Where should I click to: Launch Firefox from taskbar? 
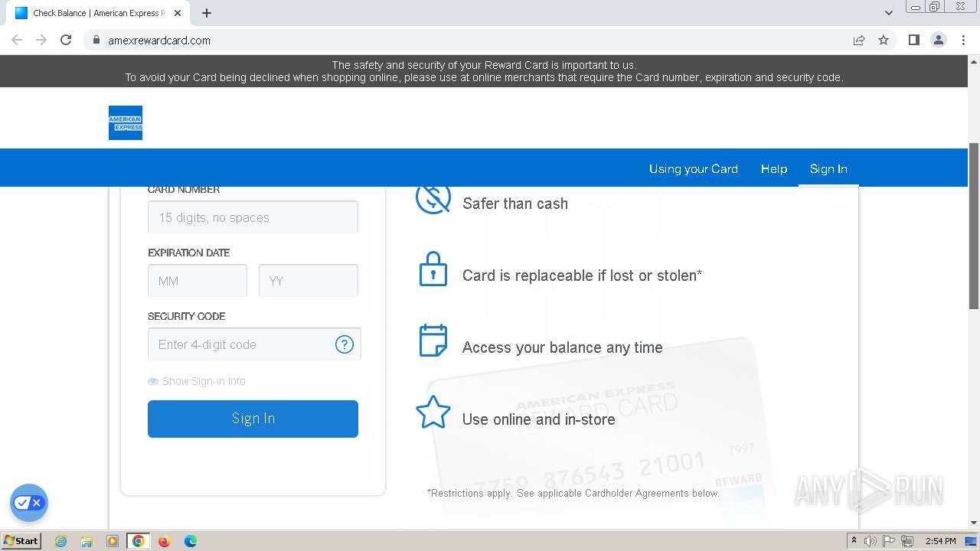tap(165, 541)
